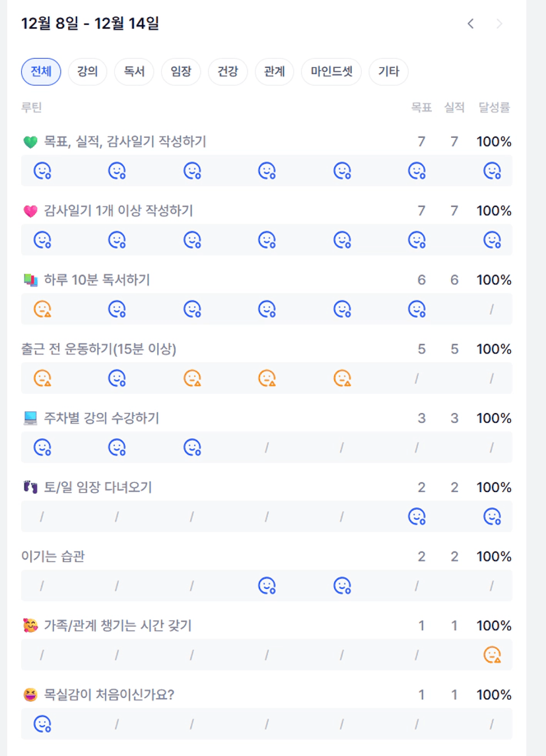Click the last day smiley of 목표, 실적, 감사일기 row
The image size is (546, 756).
point(492,171)
